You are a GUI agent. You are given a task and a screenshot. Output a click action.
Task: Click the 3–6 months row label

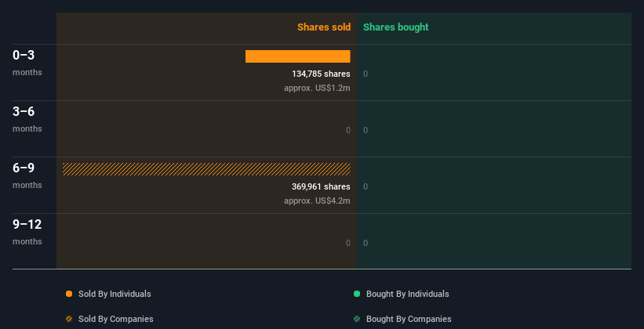[27, 119]
